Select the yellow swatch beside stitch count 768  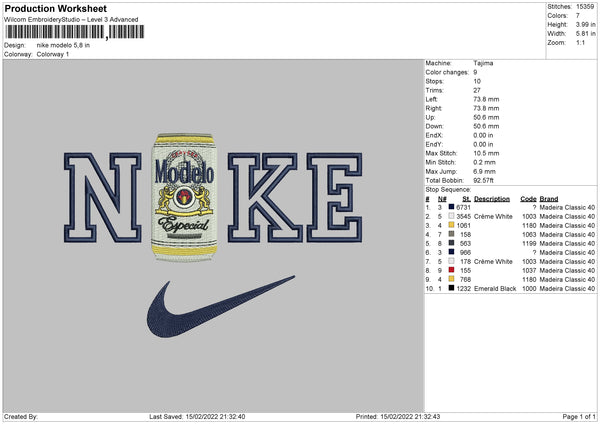pos(452,279)
